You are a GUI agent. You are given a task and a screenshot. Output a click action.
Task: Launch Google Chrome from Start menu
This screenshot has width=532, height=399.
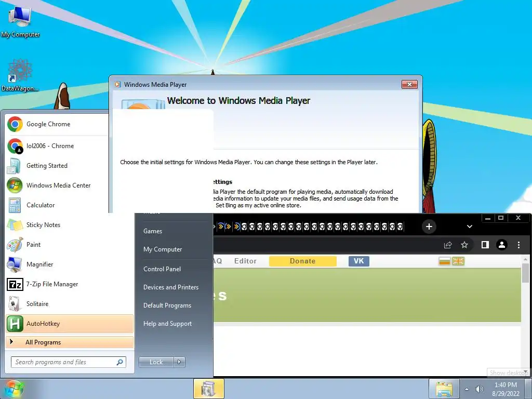coord(57,124)
